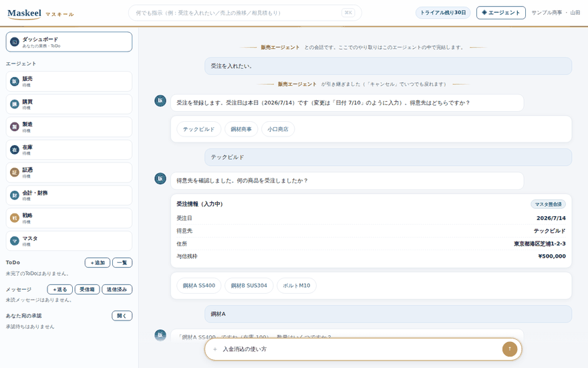Click the 受注を登録します agent message

pyautogui.click(x=347, y=103)
